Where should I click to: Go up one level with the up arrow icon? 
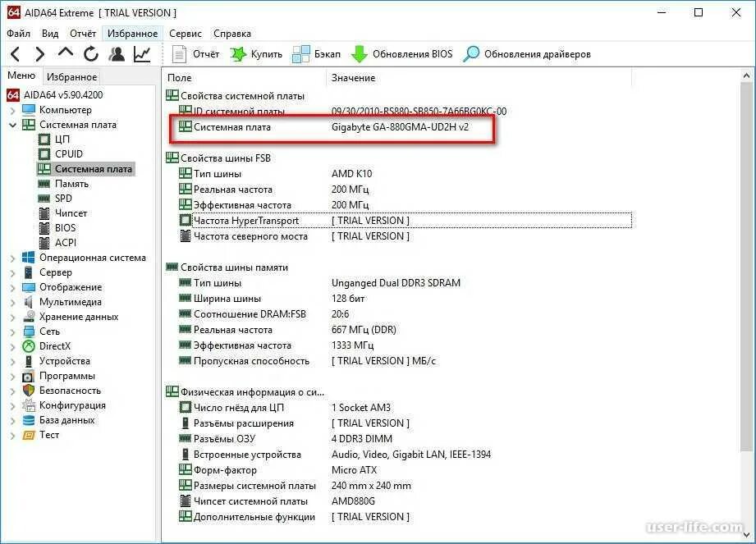66,53
